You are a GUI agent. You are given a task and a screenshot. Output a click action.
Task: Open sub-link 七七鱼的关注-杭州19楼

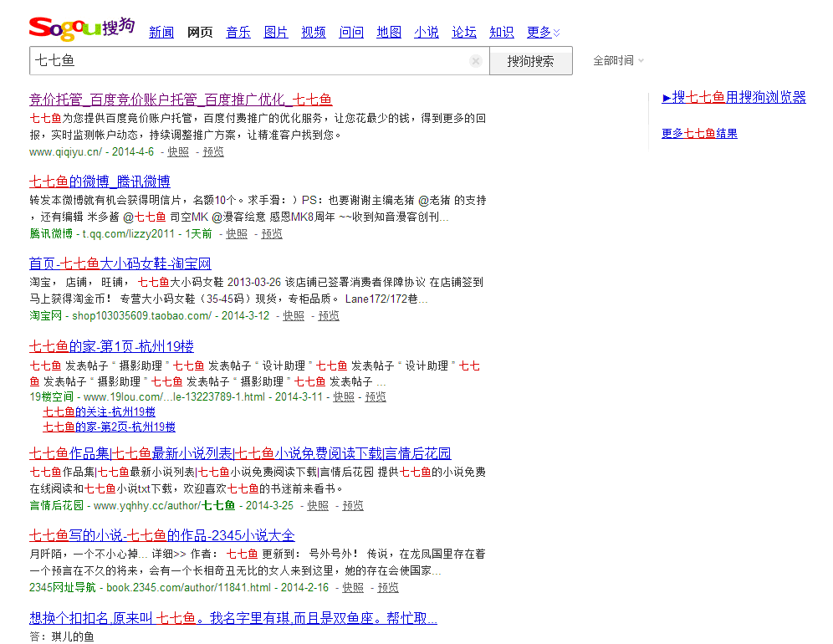[x=100, y=411]
